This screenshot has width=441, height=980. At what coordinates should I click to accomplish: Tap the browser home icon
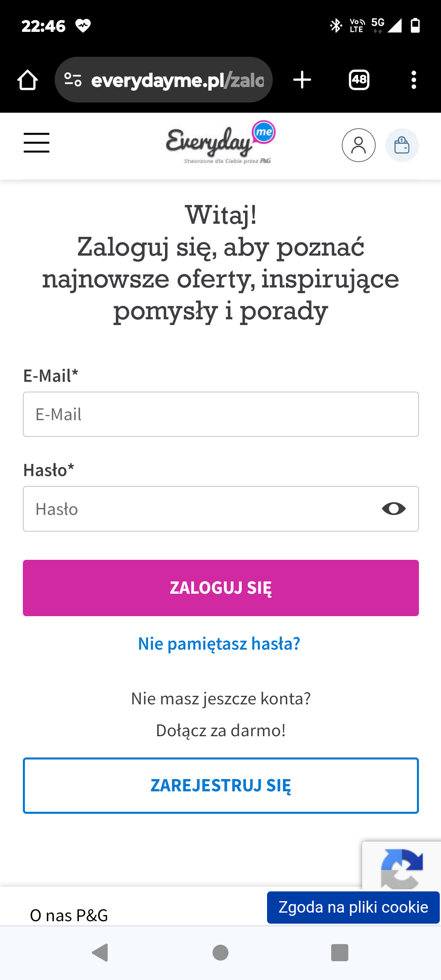(27, 80)
